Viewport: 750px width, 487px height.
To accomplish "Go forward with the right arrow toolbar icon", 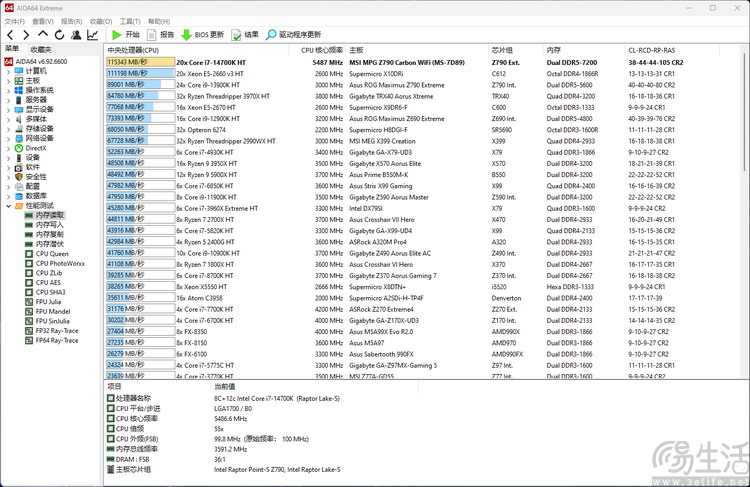I will tap(26, 34).
